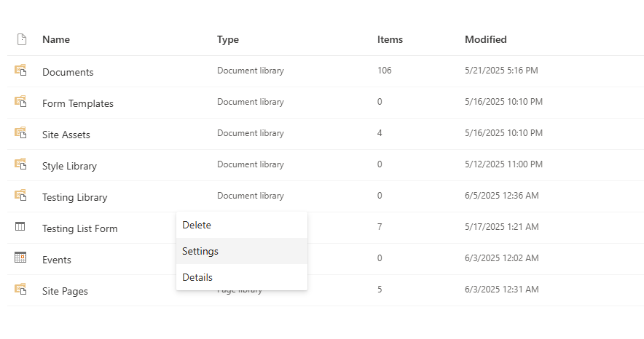644x339 pixels.
Task: Click the Site Assets library icon
Action: 20,133
